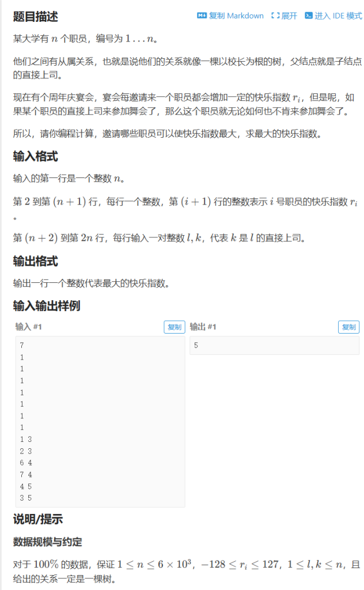Click the output value 5

pyautogui.click(x=196, y=345)
